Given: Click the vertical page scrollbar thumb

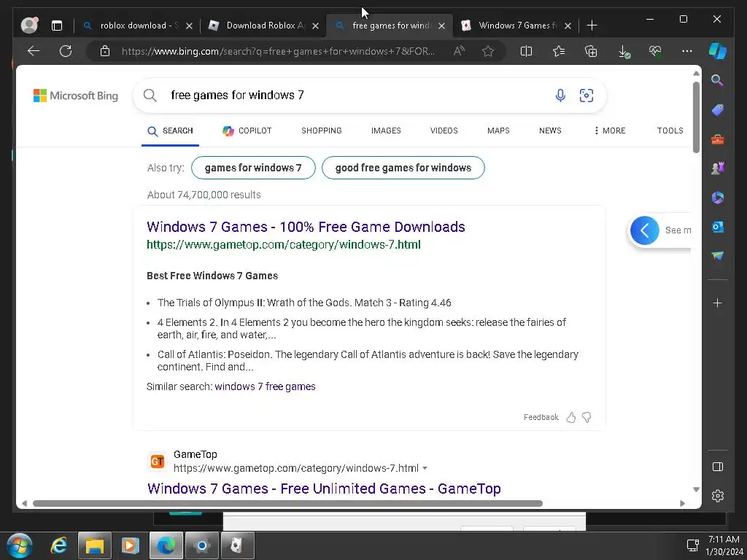Looking at the screenshot, I should tap(696, 117).
